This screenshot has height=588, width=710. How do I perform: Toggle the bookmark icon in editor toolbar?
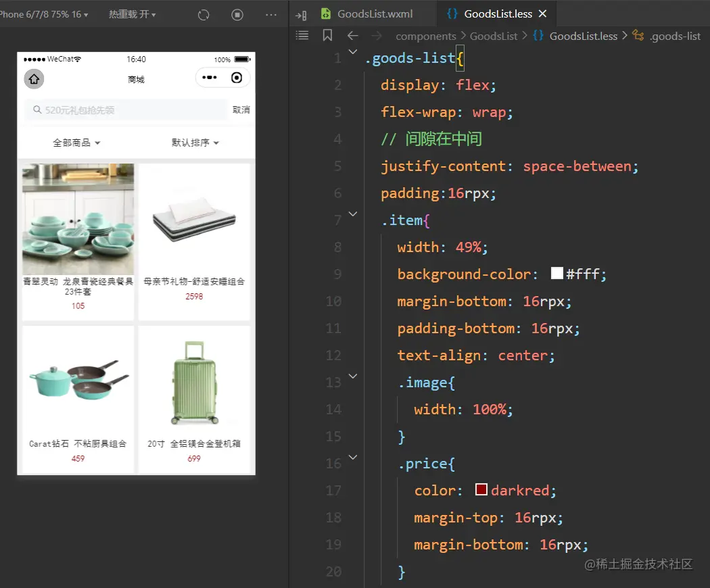327,35
